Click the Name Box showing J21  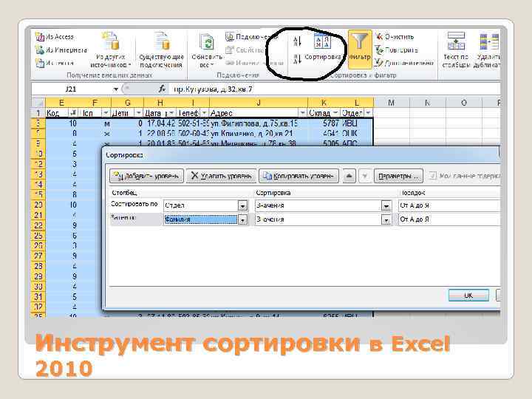pos(71,89)
